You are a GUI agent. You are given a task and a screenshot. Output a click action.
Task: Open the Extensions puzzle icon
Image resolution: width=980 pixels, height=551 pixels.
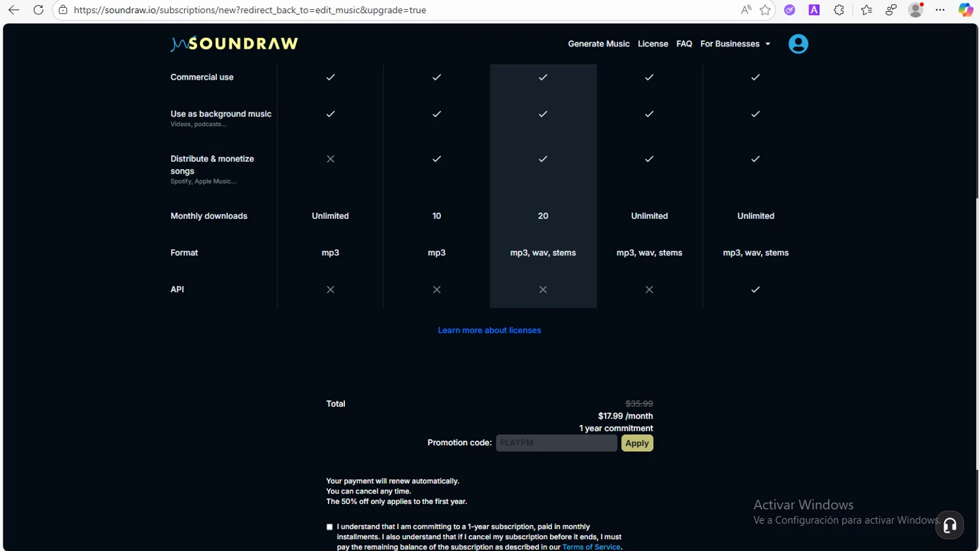click(x=839, y=10)
